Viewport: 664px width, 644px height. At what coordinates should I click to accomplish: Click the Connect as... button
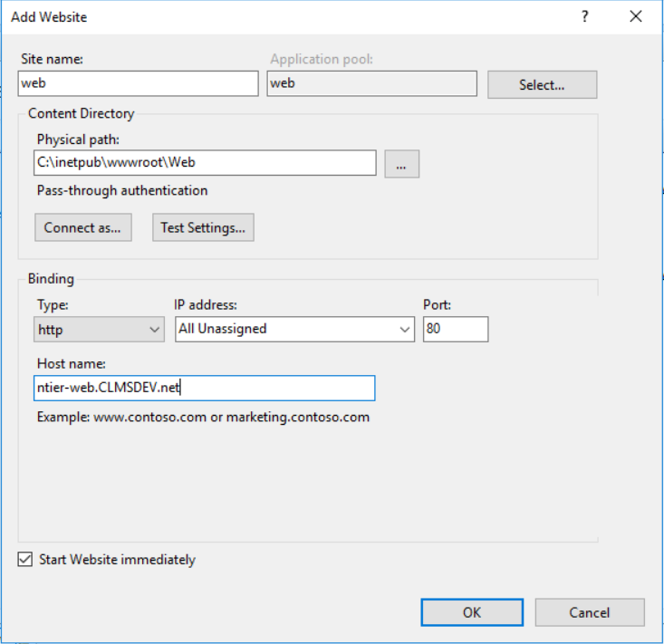pos(82,227)
